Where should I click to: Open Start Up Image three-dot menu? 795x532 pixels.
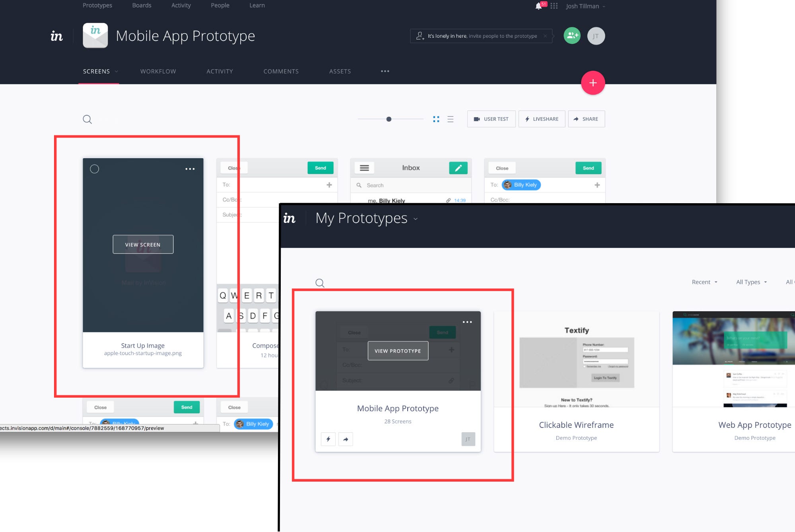click(x=190, y=169)
